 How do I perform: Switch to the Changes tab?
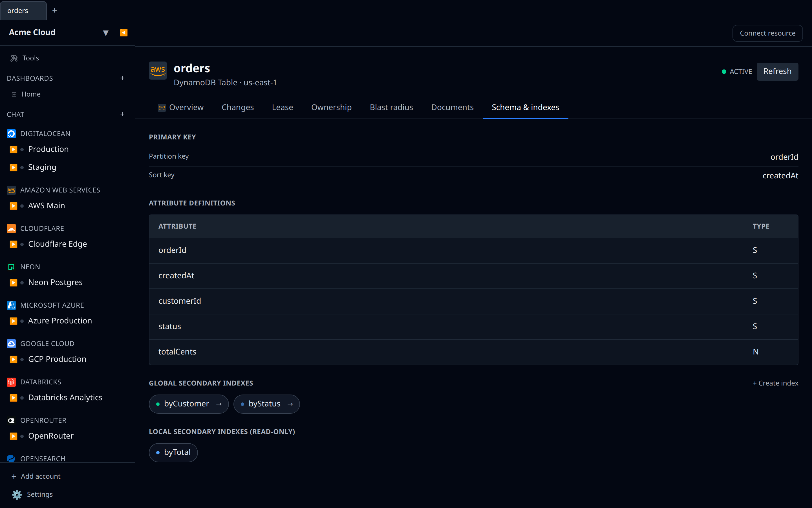click(x=238, y=107)
